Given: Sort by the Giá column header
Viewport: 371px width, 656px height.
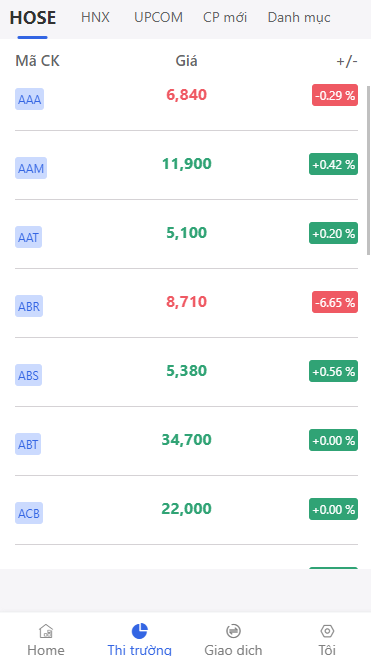Looking at the screenshot, I should (x=187, y=61).
